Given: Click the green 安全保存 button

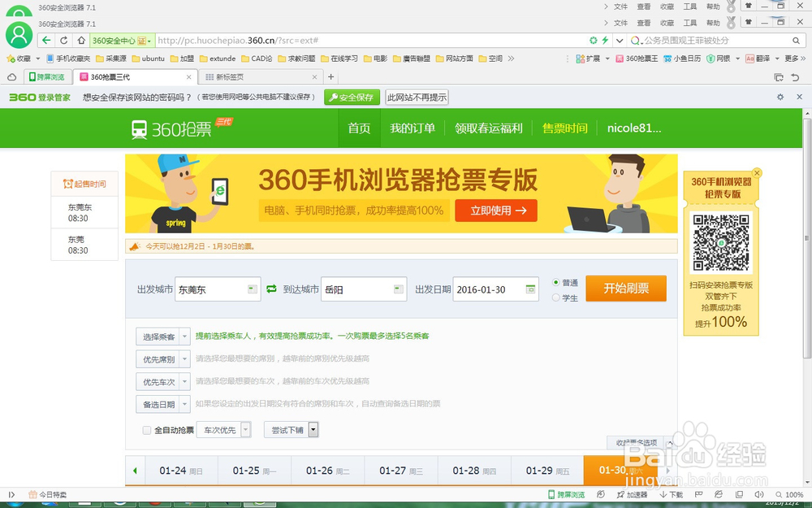Looking at the screenshot, I should click(352, 97).
